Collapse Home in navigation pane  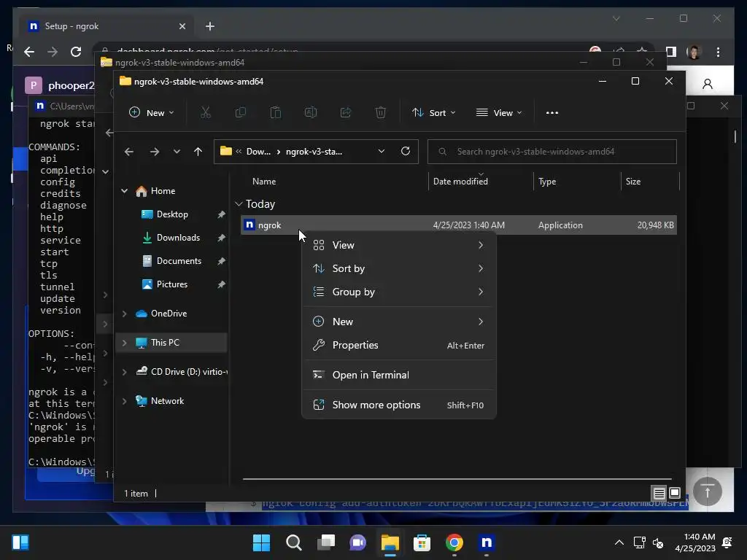click(x=124, y=191)
